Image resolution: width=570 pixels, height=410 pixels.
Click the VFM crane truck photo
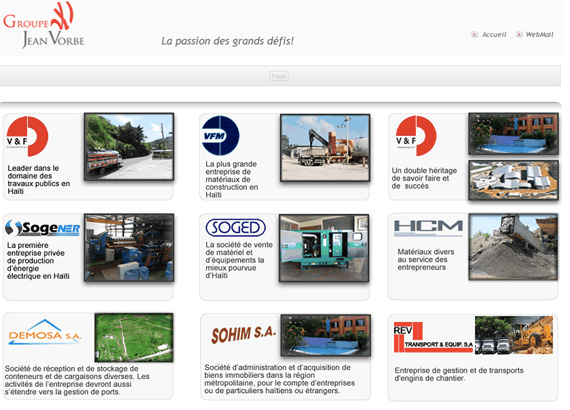[325, 148]
